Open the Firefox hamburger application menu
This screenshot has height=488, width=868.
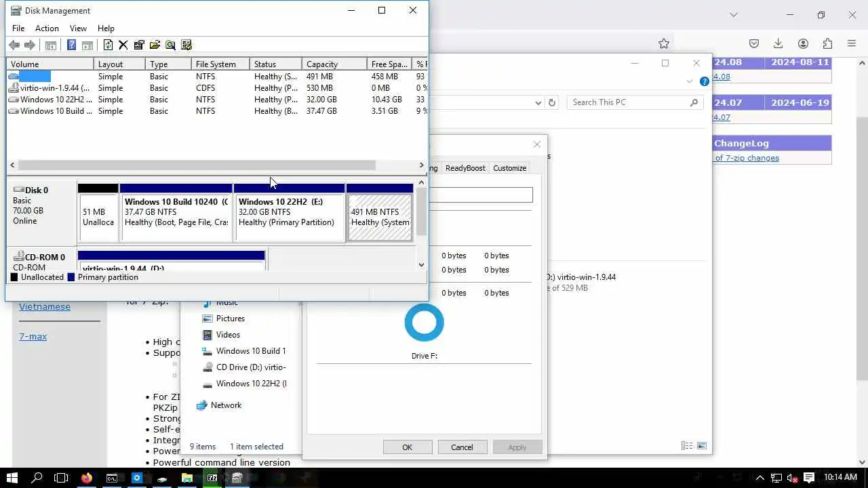click(852, 43)
